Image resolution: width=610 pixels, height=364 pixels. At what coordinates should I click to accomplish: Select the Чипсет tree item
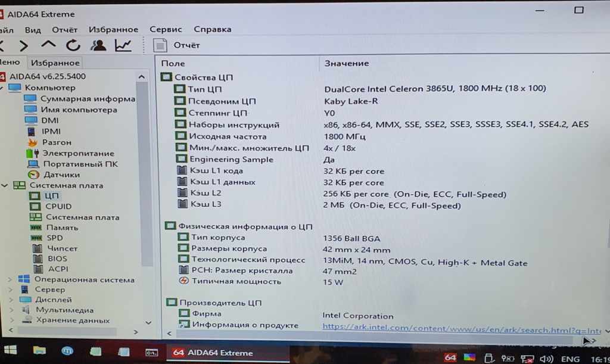coord(62,248)
